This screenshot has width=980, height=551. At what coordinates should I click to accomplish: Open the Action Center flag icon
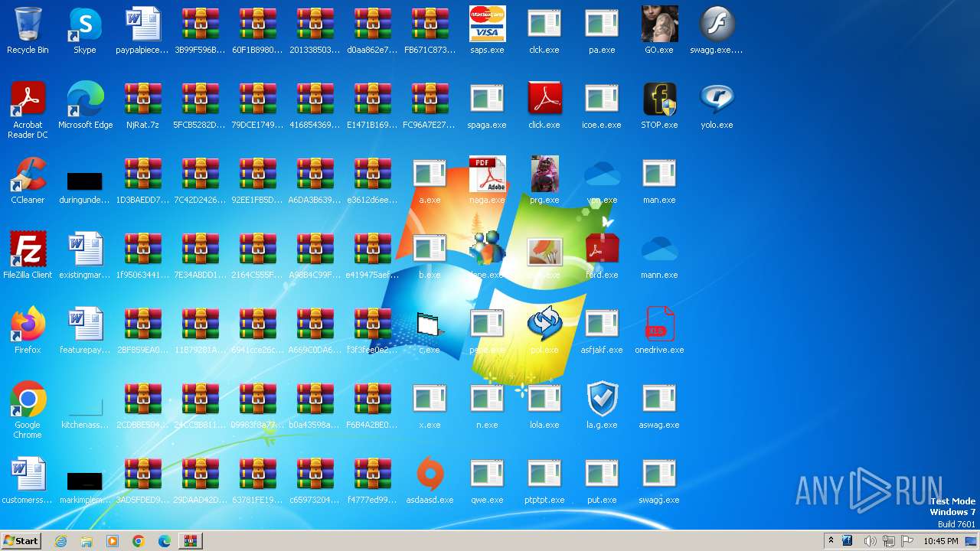tap(907, 541)
